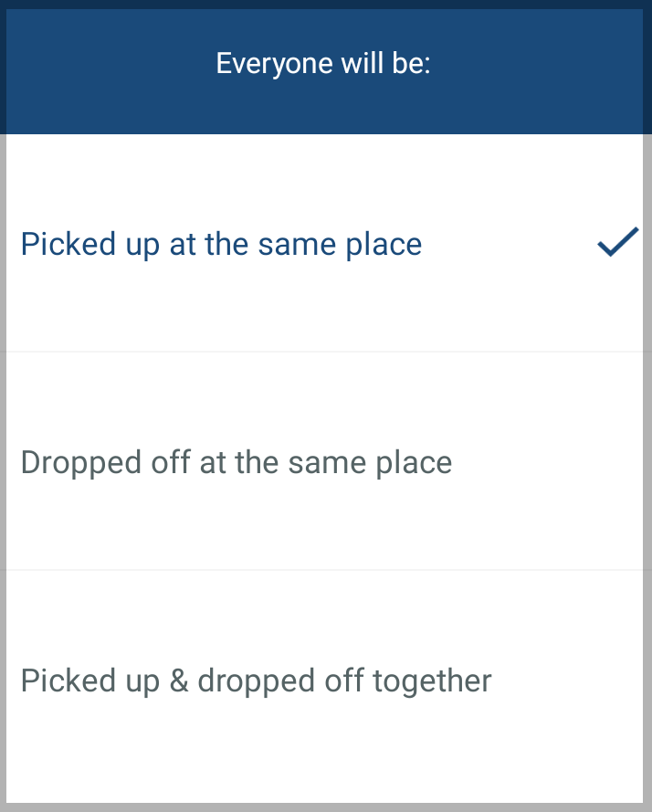Select "Picked up at the same place"
Screen dimensions: 652x812
[221, 245]
